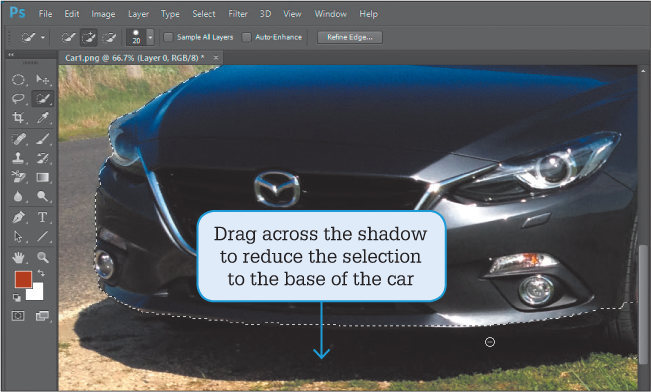Open the Window menu
This screenshot has width=651, height=392.
pyautogui.click(x=330, y=14)
